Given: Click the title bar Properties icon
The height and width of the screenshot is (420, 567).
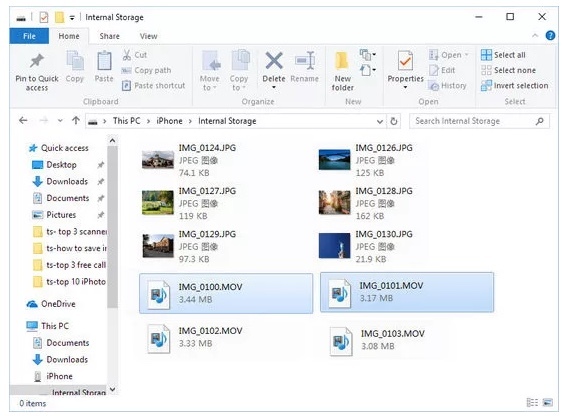Looking at the screenshot, I should pos(44,17).
